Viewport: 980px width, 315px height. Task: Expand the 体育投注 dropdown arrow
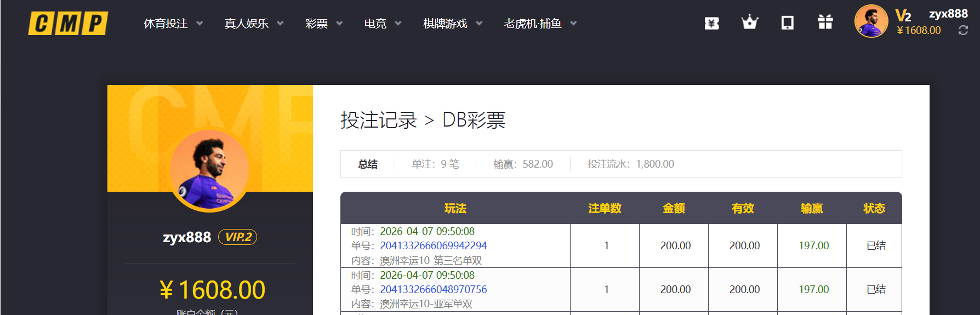pos(200,24)
